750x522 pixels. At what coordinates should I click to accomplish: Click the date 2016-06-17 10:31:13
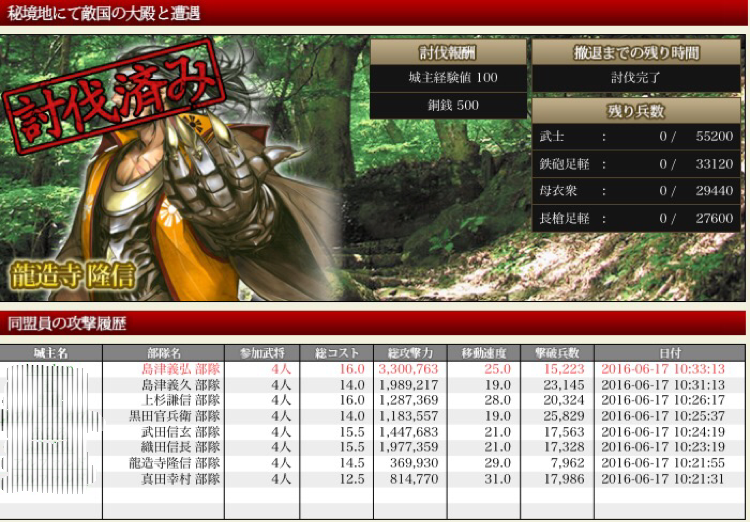(663, 385)
